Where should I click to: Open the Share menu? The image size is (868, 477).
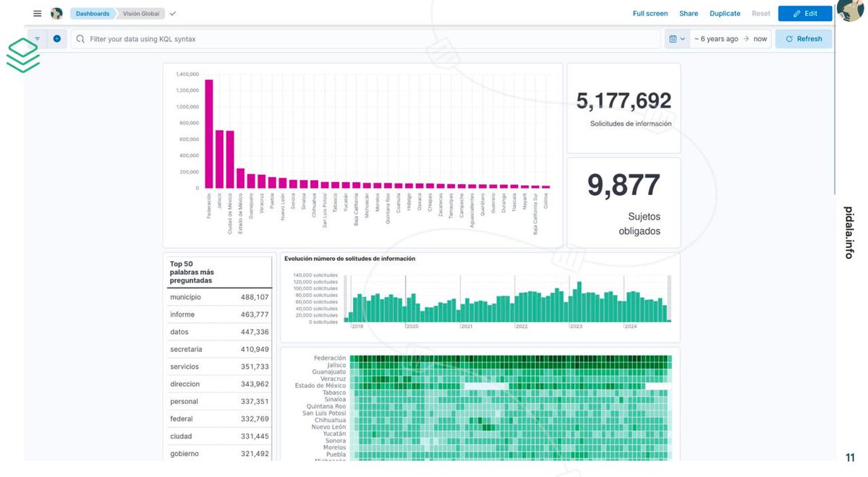pos(689,14)
